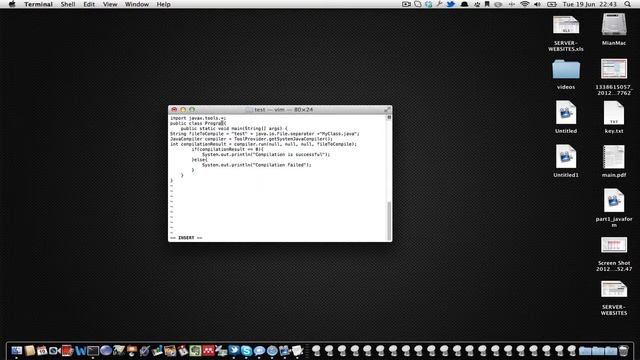Click the volume speaker menu bar icon

538,4
